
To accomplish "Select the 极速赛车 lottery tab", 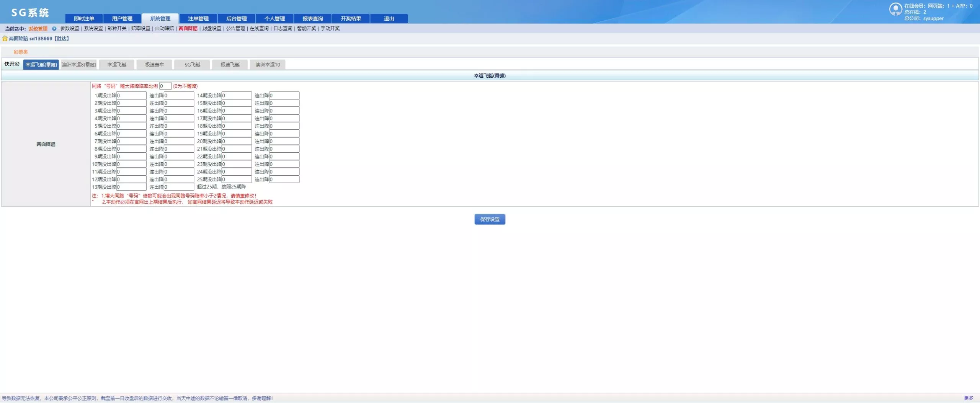I will [154, 65].
